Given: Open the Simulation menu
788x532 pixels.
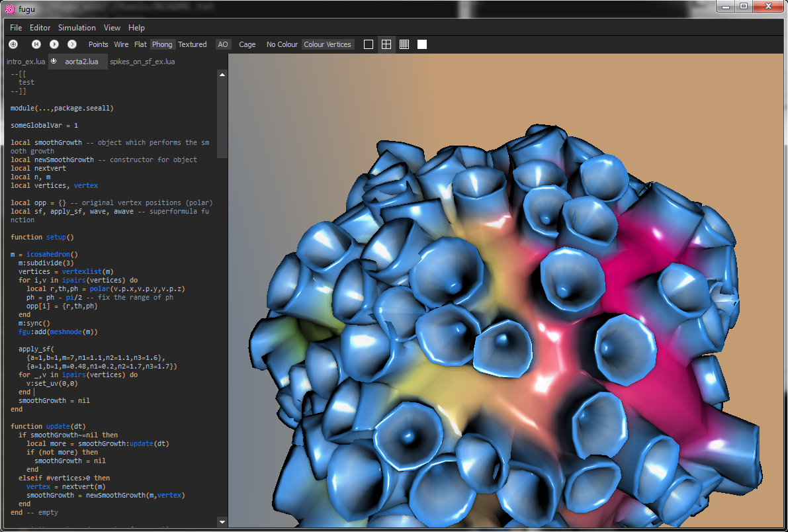Looking at the screenshot, I should (77, 28).
